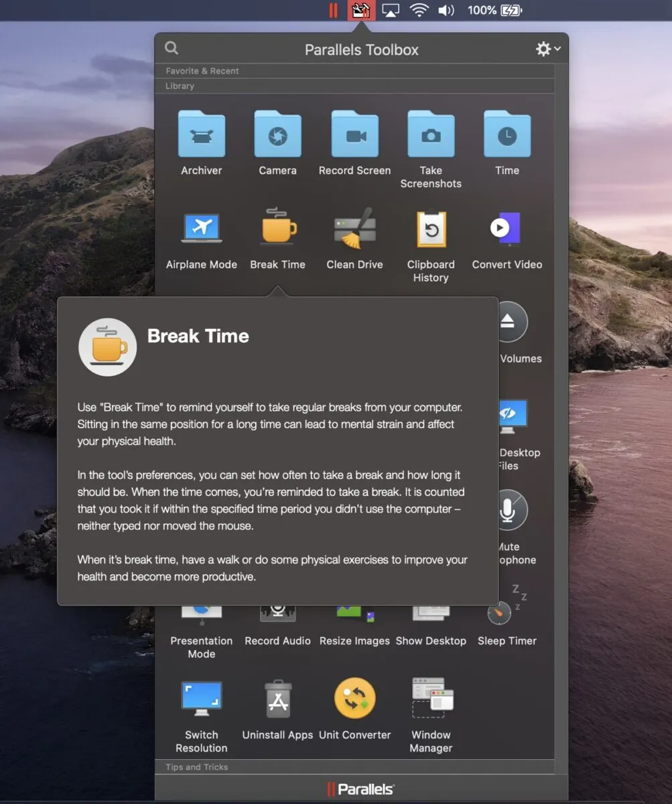Select the Clean Drive tool

pyautogui.click(x=354, y=228)
